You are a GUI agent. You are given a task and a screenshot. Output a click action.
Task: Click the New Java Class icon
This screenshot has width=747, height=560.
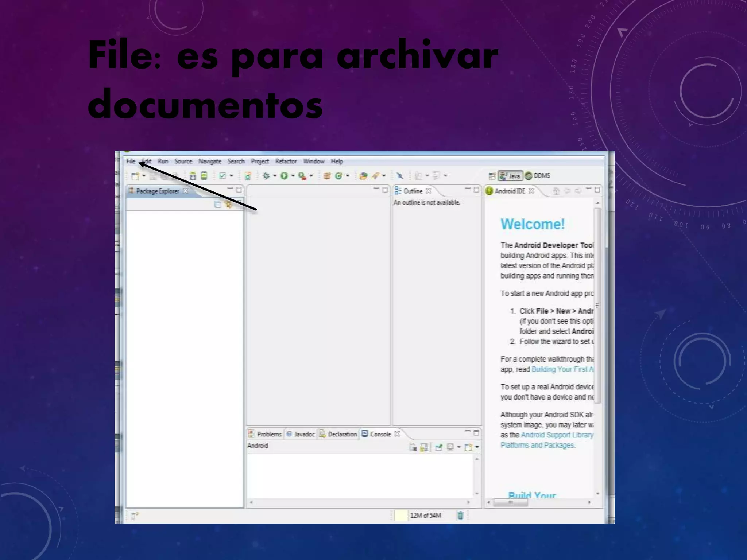338,176
